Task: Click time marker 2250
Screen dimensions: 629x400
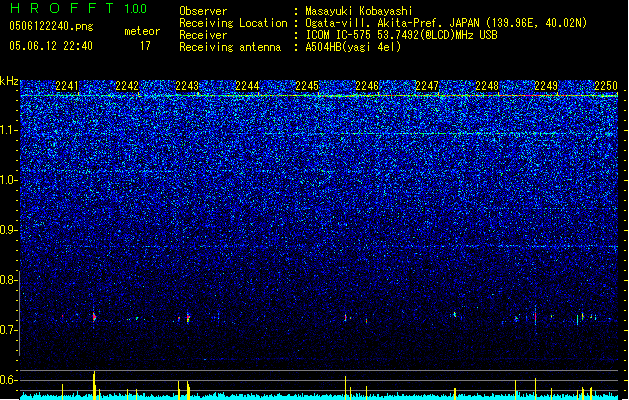Action: tap(606, 86)
